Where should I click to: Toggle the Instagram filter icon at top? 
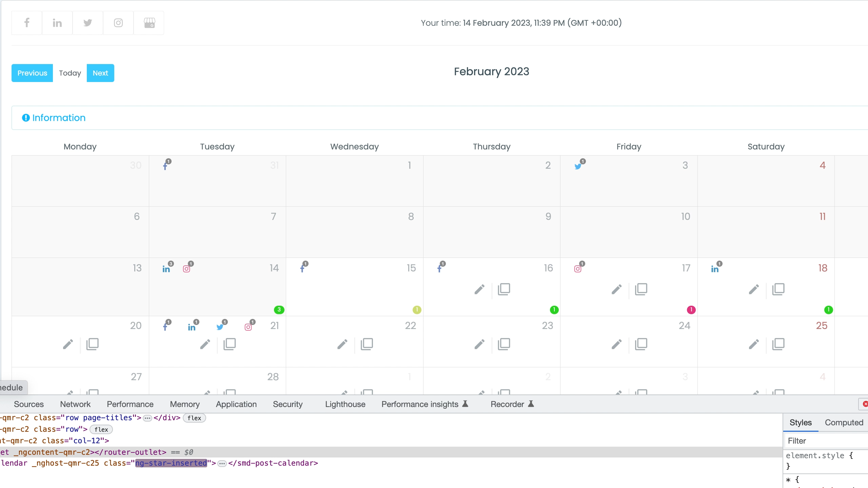coord(118,23)
